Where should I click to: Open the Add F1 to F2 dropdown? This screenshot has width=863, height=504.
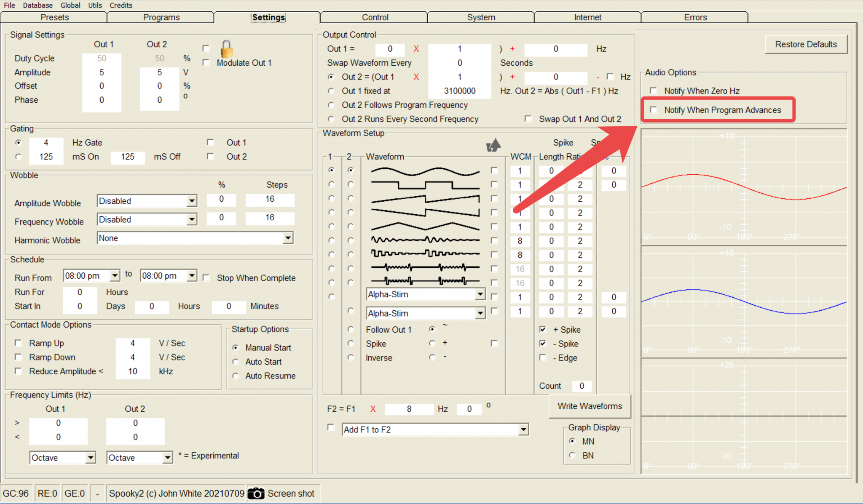tap(523, 429)
